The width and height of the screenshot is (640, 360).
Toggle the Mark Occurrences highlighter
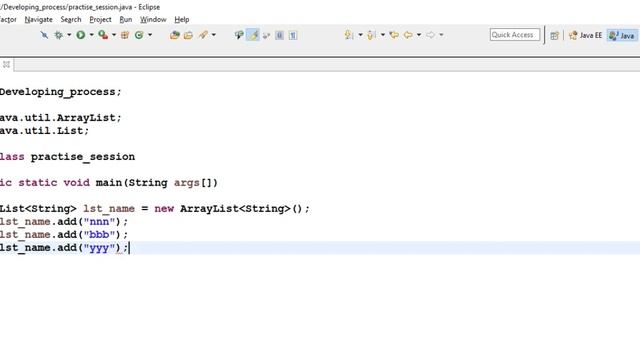[253, 35]
